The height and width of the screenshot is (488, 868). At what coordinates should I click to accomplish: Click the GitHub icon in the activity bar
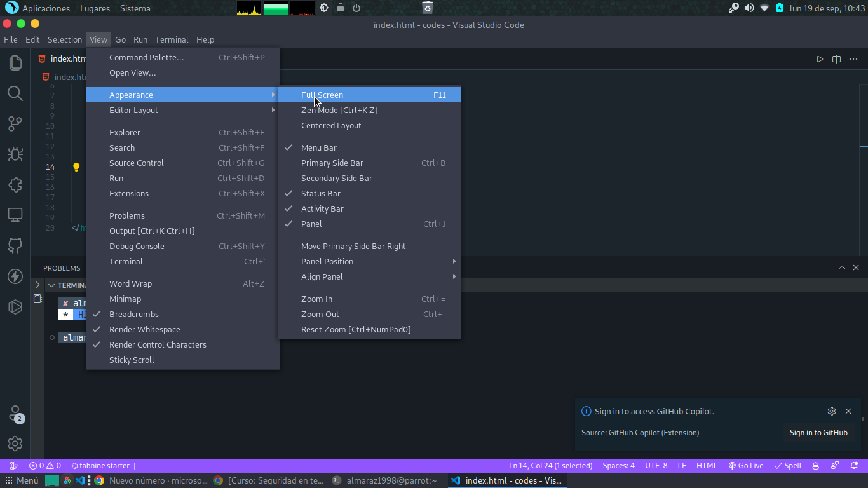[x=15, y=246]
